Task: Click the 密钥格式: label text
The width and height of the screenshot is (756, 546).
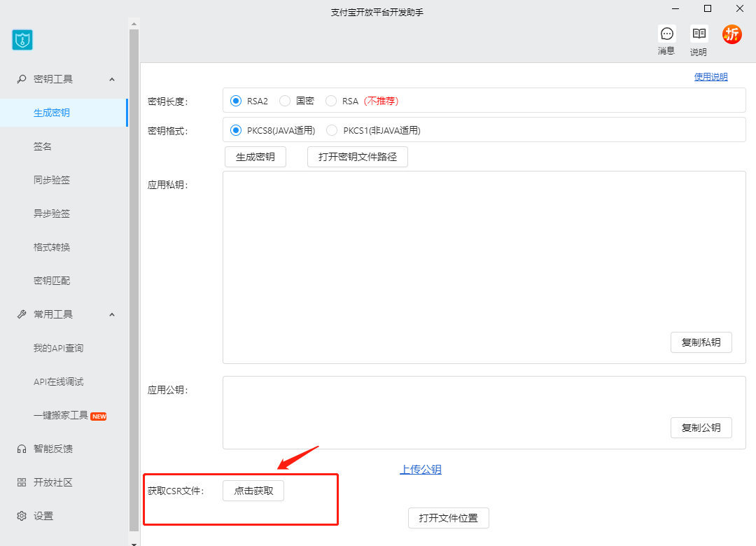Action: click(168, 131)
